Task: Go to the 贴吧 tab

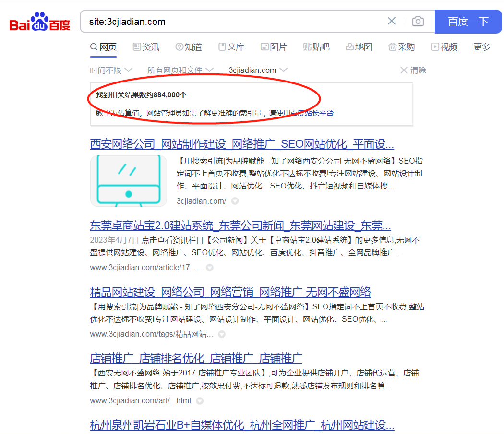Action: [316, 47]
